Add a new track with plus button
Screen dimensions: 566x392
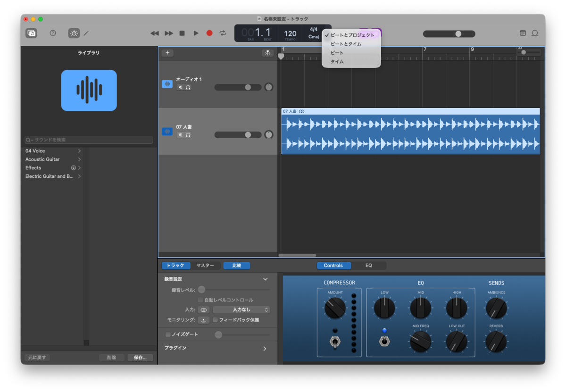coord(167,53)
